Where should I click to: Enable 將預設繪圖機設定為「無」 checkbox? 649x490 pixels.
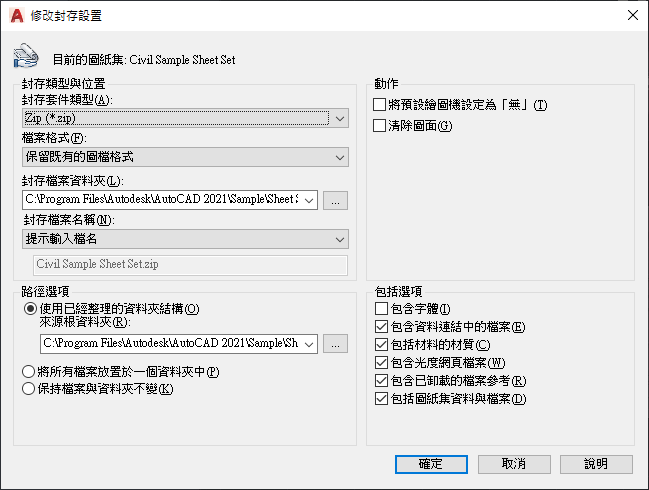(x=380, y=105)
